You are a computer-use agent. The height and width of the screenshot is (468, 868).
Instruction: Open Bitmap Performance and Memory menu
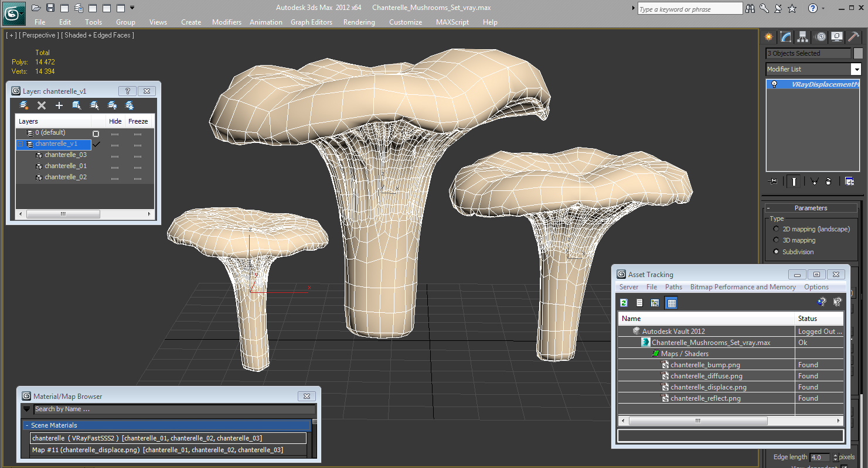743,287
